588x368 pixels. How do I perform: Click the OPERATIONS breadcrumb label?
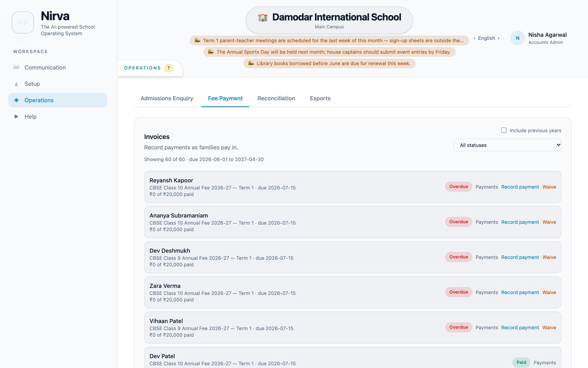[x=142, y=68]
